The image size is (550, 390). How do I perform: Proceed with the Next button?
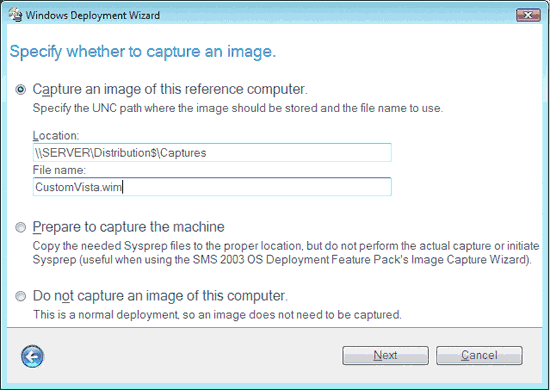pos(385,356)
